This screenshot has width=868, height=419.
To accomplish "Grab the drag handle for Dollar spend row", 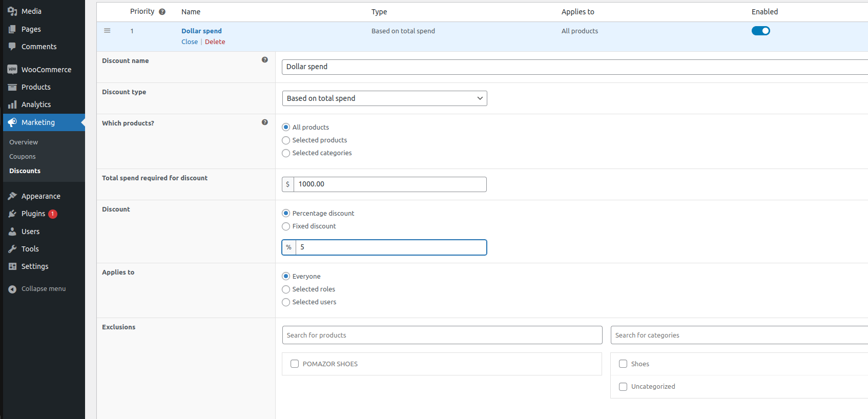I will click(107, 31).
